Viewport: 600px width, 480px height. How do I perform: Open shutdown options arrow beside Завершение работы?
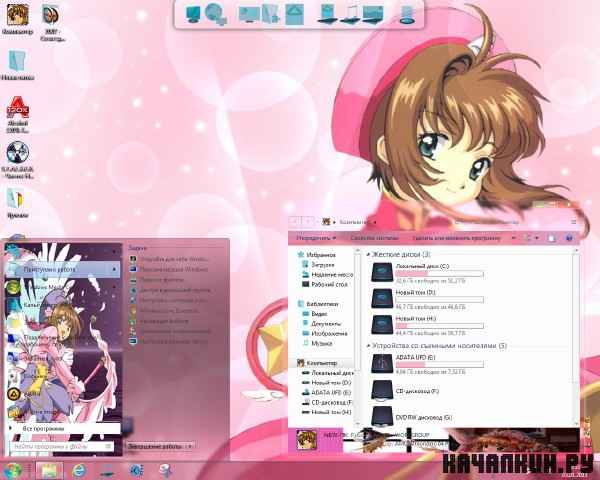click(x=189, y=446)
